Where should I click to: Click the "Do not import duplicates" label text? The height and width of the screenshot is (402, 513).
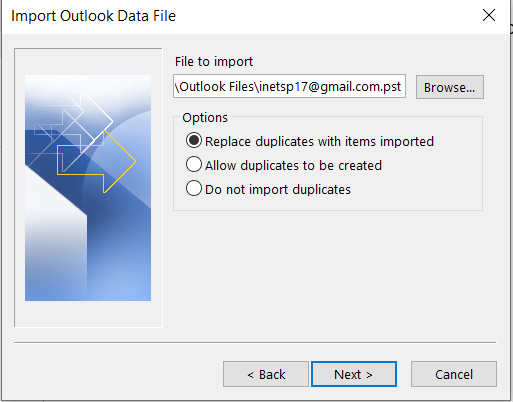tap(278, 189)
